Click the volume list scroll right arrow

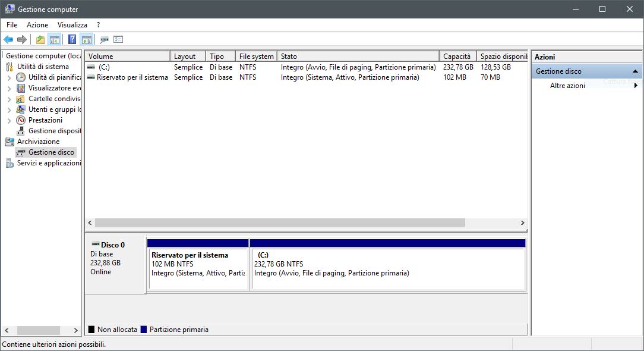coord(522,222)
